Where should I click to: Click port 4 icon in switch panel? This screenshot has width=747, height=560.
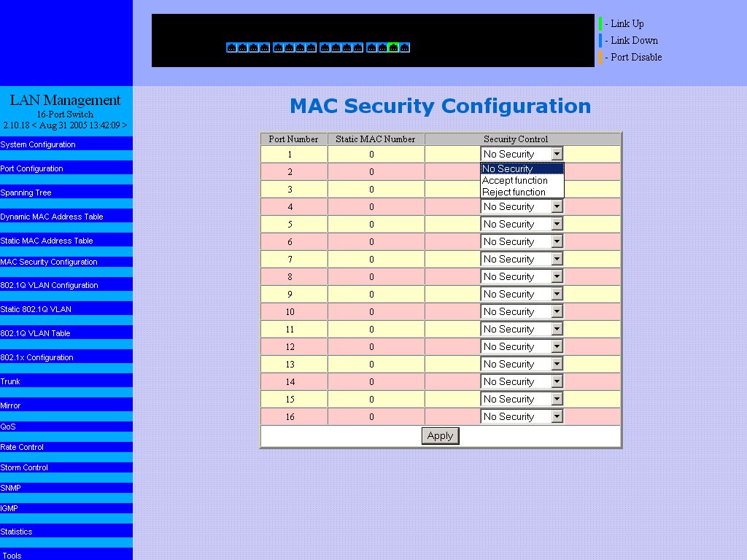pos(265,48)
